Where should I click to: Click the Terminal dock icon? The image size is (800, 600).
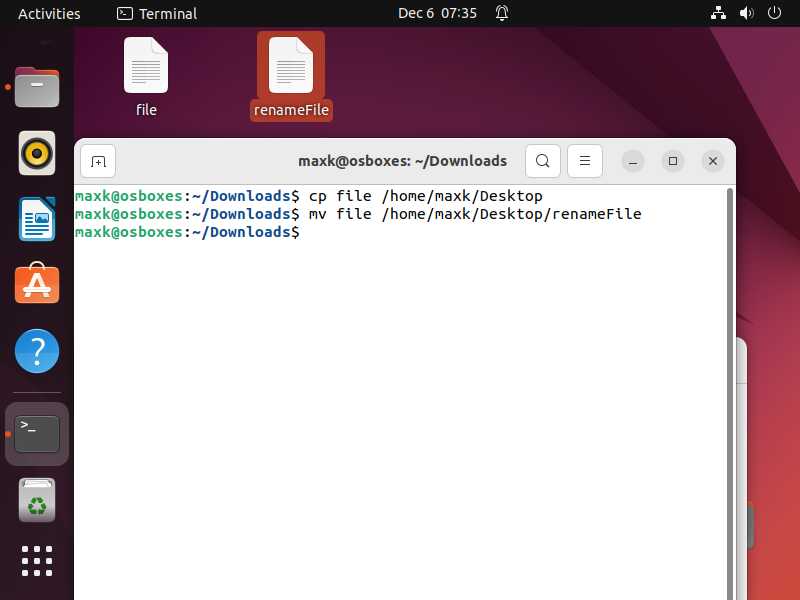(37, 434)
